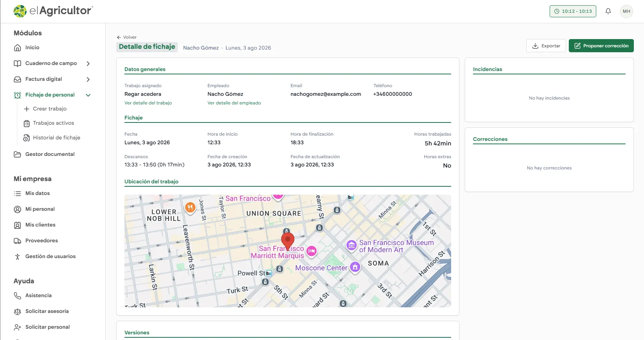Click the worked hours value 5h 42min

[x=438, y=143]
